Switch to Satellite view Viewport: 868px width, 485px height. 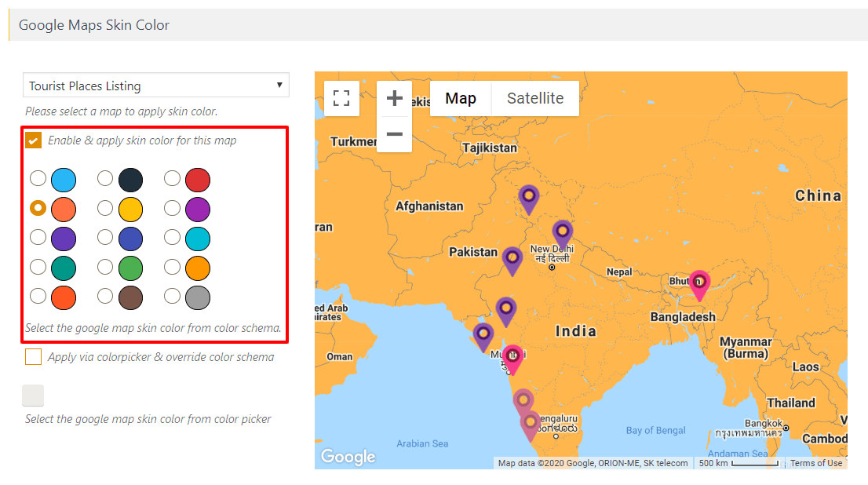(534, 97)
